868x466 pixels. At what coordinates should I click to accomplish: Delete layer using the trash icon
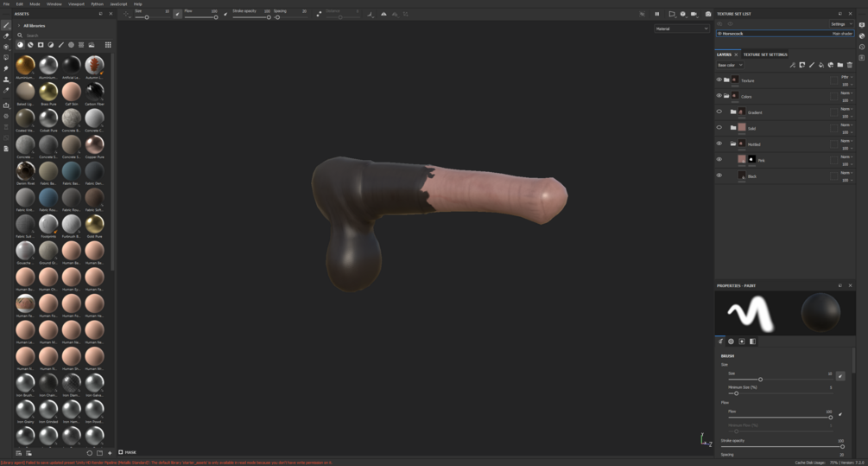coord(850,65)
